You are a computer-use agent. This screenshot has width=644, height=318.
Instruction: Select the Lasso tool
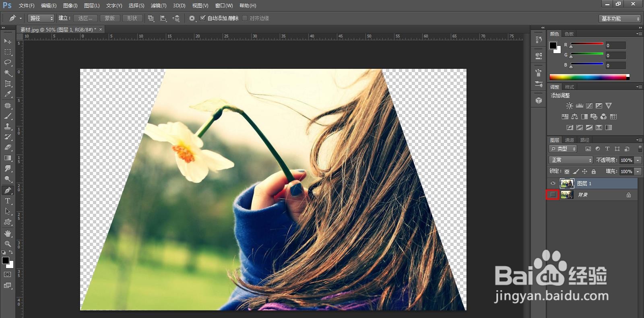8,62
